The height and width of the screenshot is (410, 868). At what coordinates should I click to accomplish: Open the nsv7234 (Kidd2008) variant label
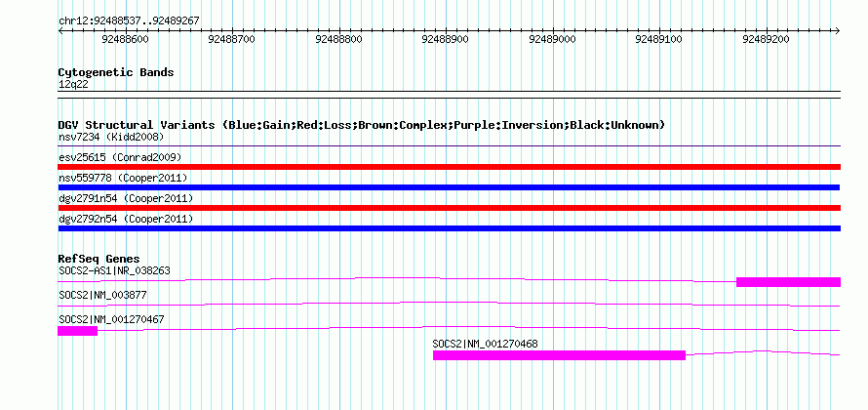(111, 137)
